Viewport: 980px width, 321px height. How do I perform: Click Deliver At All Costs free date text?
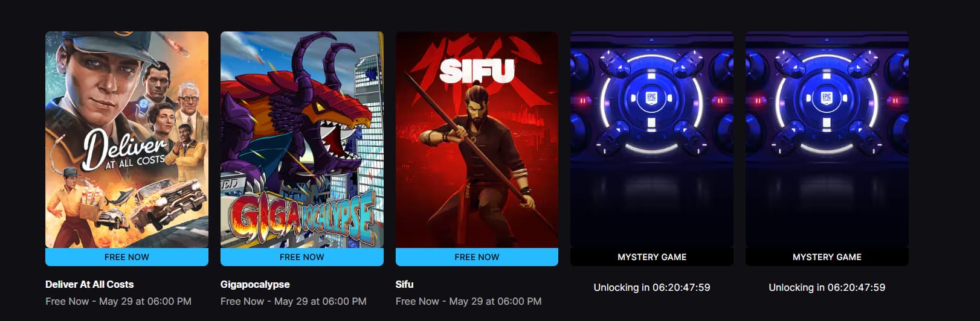[118, 301]
